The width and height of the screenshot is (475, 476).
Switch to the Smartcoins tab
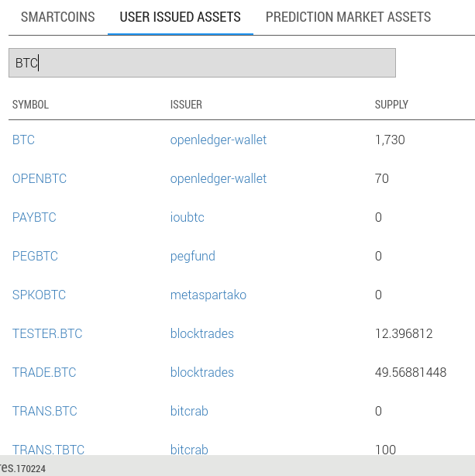(x=57, y=17)
